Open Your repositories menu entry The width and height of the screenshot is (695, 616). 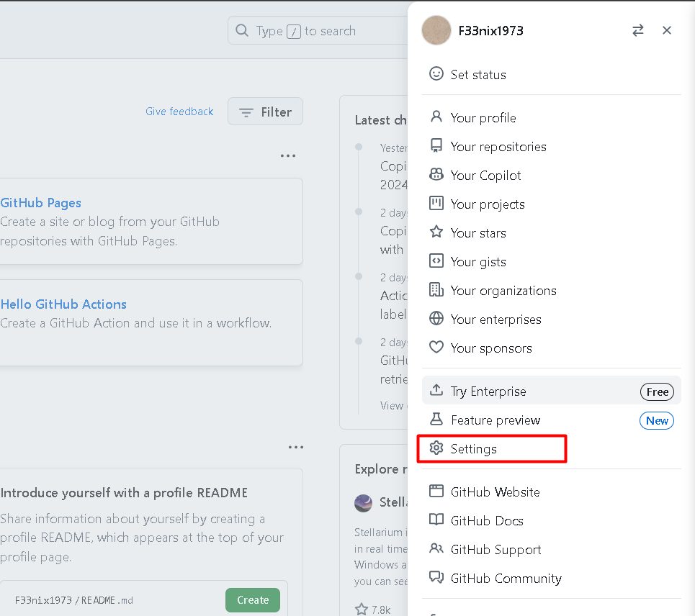pos(552,147)
